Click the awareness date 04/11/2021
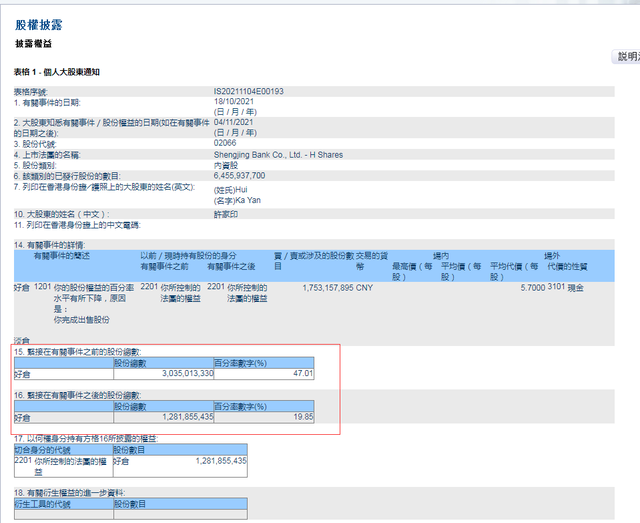Viewport: 640px width, 523px height. click(237, 122)
